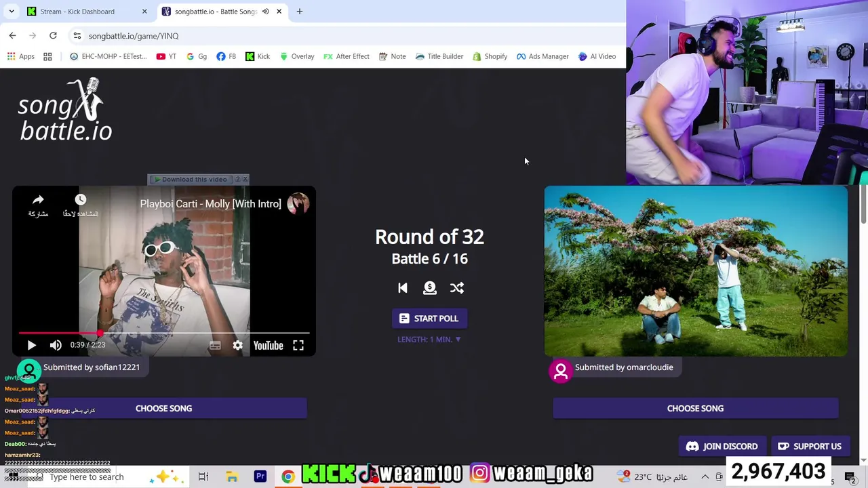868x488 pixels.
Task: Open Premiere Pro from the taskbar
Action: click(x=260, y=477)
